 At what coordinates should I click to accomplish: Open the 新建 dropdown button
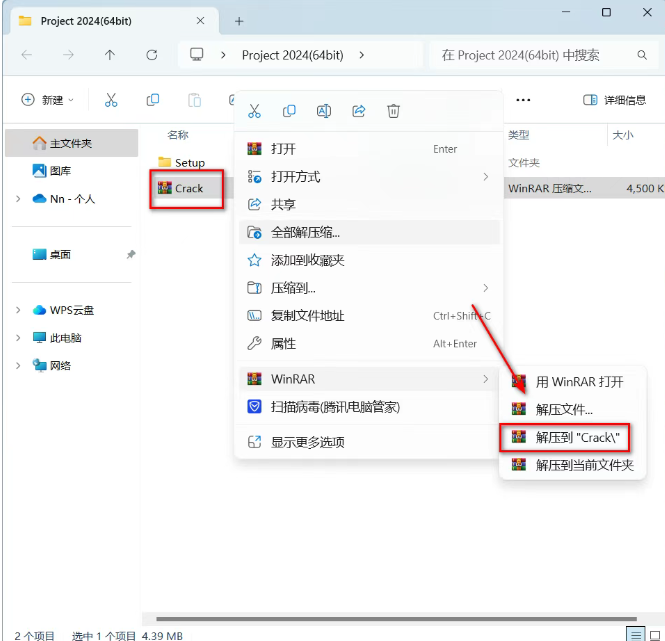tap(48, 100)
